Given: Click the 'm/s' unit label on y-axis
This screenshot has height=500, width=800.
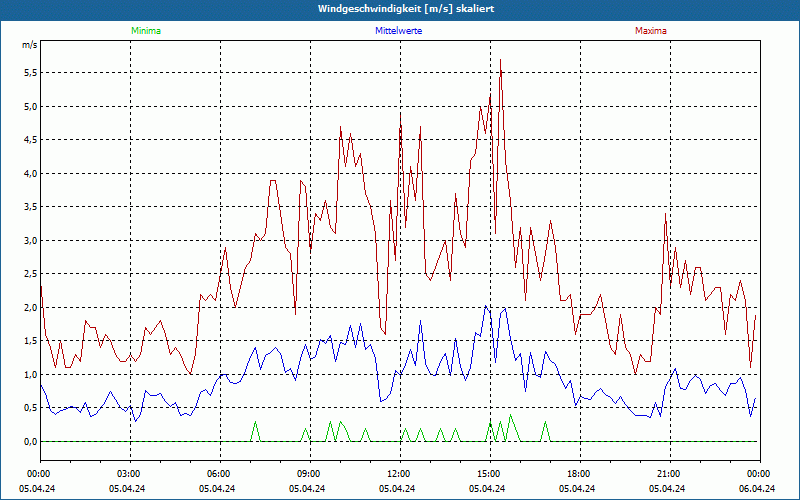Looking at the screenshot, I should [30, 45].
